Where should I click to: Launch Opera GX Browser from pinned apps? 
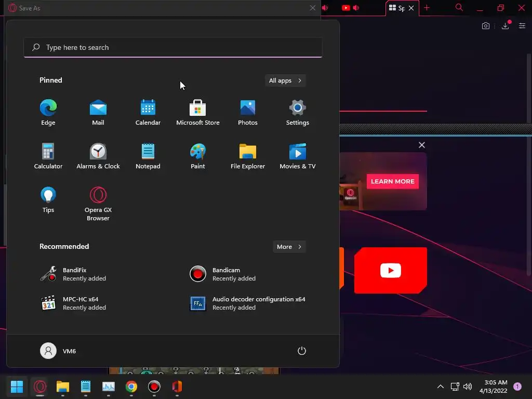(98, 204)
